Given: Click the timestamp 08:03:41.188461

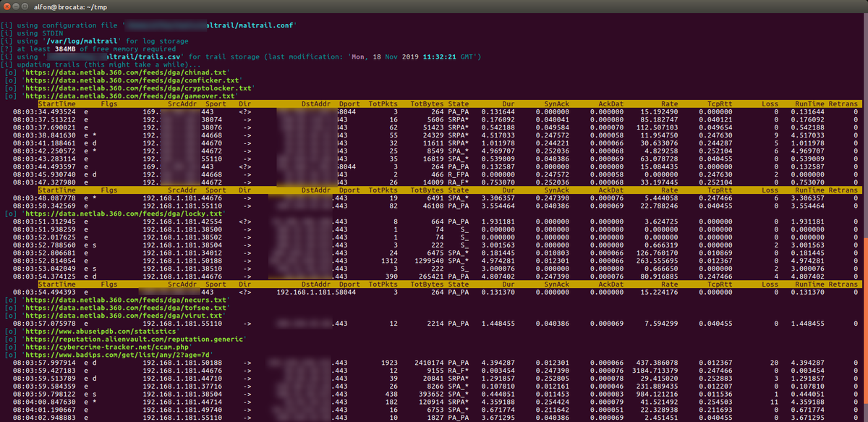Looking at the screenshot, I should (x=43, y=143).
